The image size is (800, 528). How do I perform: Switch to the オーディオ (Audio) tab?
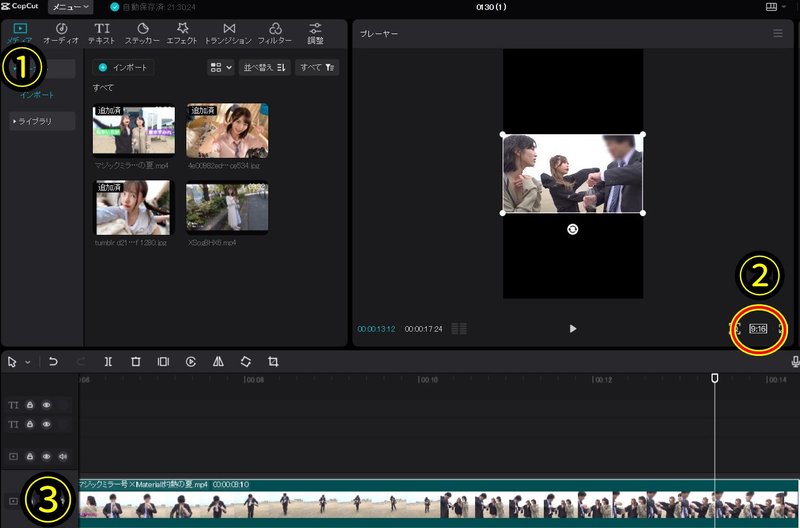pyautogui.click(x=61, y=34)
